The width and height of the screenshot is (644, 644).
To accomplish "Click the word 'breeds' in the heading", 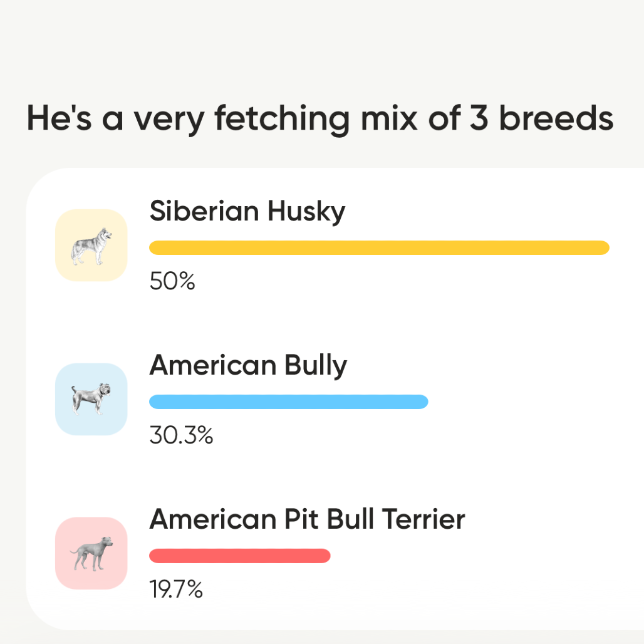I will click(x=556, y=118).
